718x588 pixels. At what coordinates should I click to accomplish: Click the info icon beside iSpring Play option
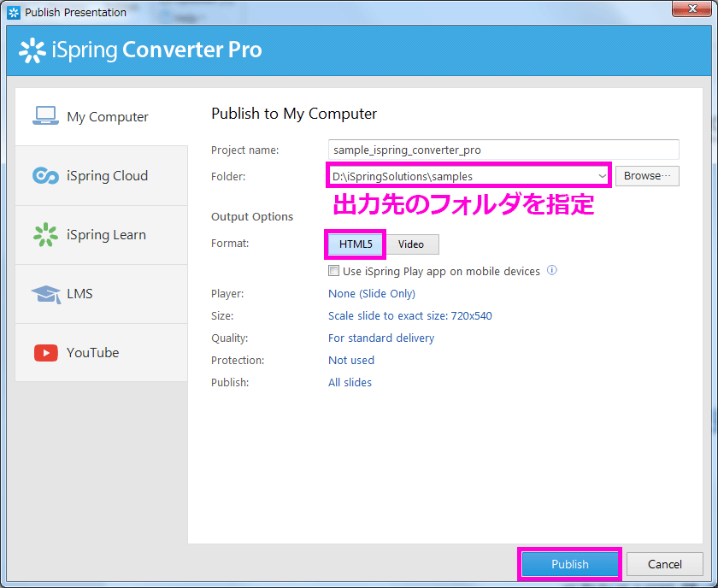(x=552, y=270)
